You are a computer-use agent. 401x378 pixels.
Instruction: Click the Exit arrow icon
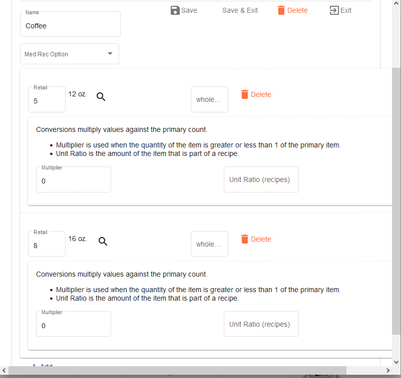click(334, 10)
